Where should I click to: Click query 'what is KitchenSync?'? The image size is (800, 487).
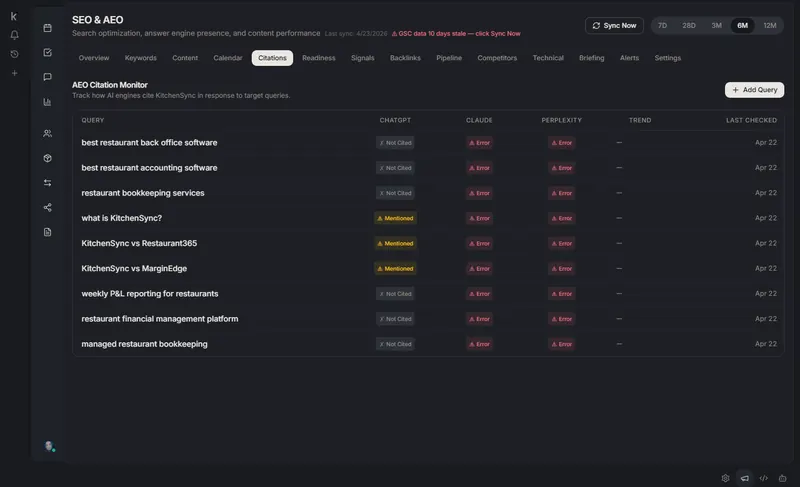pos(121,218)
